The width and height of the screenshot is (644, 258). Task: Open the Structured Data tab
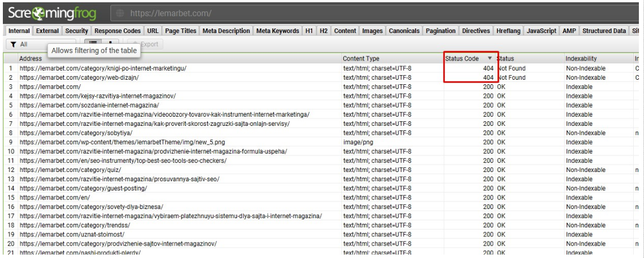click(x=604, y=31)
